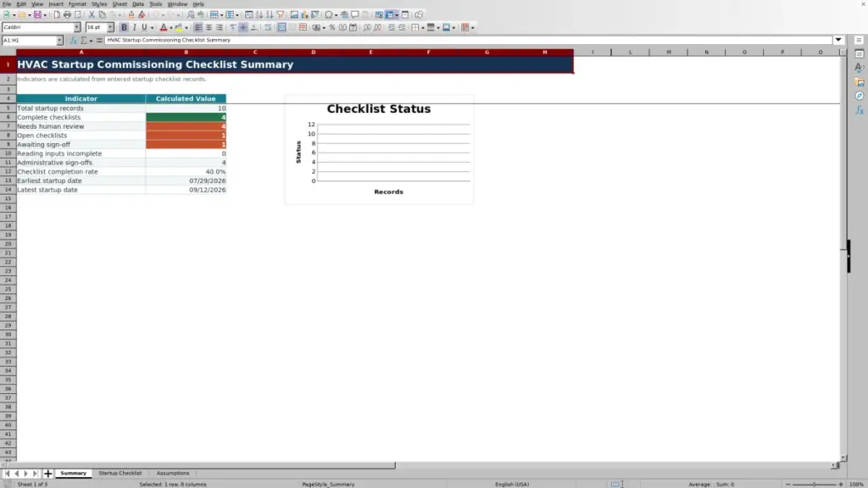
Task: Open the Format menu
Action: pos(77,4)
